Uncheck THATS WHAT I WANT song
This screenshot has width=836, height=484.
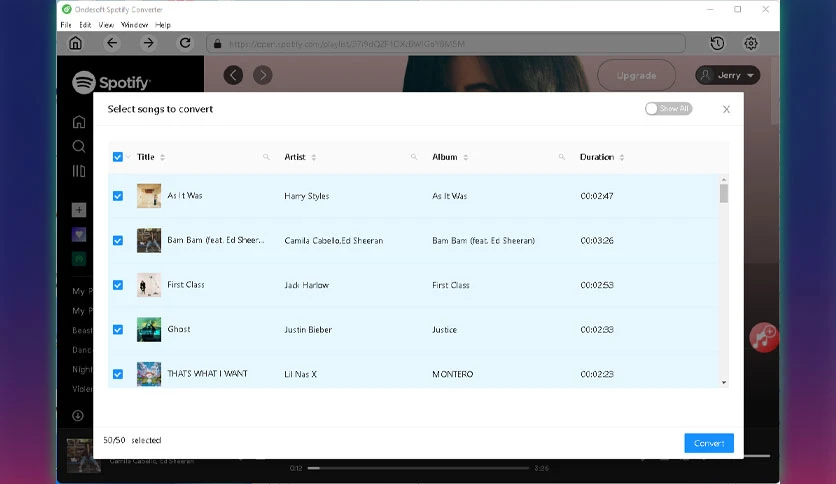[118, 374]
